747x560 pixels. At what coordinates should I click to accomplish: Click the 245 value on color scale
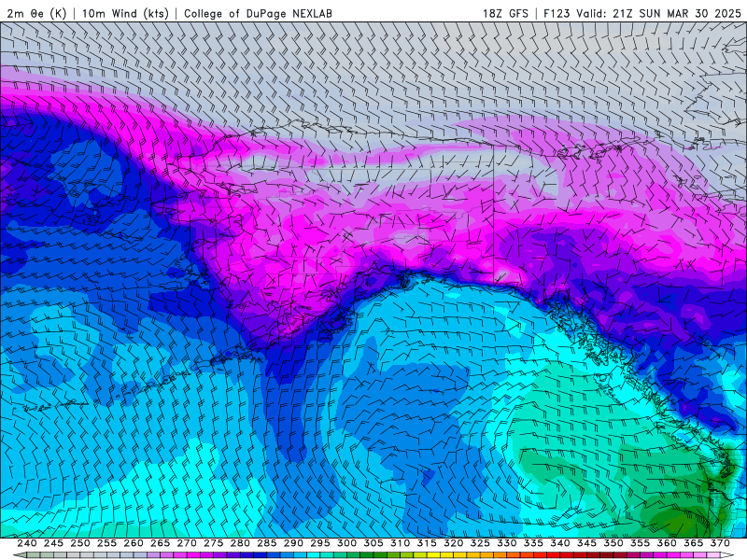coord(53,543)
